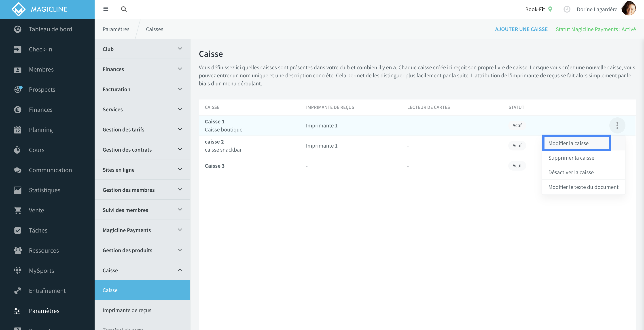Select Supprimer la caisse option

[571, 158]
